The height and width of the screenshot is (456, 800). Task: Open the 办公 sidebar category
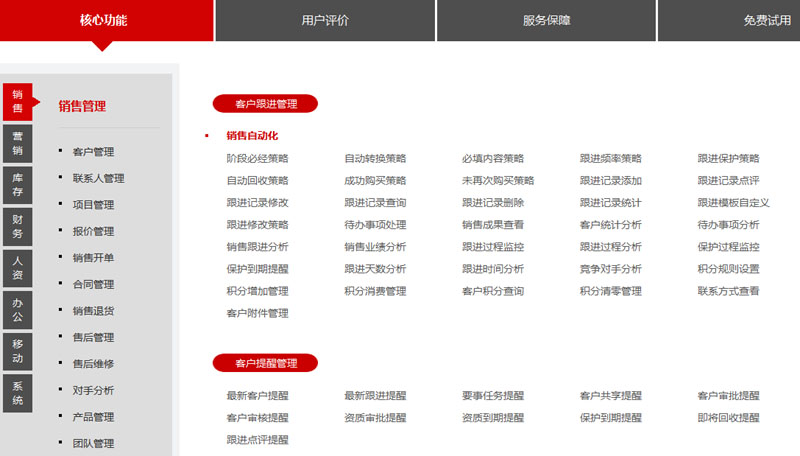pyautogui.click(x=18, y=309)
